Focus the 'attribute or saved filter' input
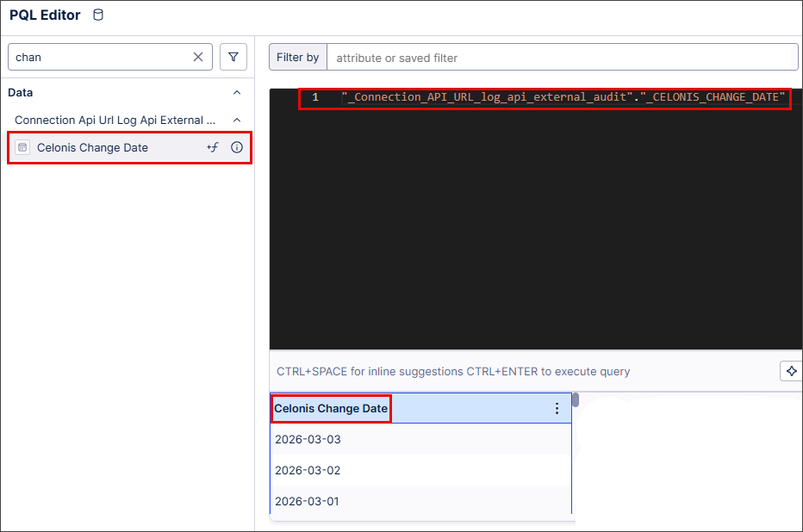Viewport: 803px width, 532px height. [563, 58]
